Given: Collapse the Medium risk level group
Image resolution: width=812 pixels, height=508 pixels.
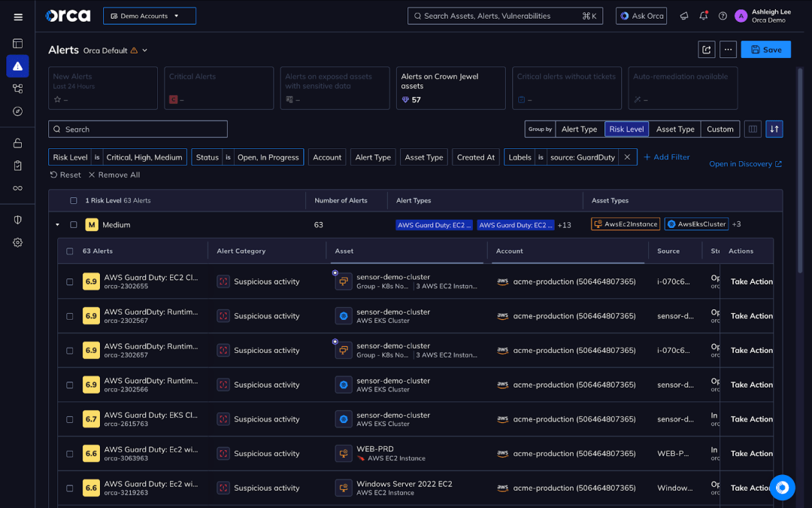Looking at the screenshot, I should click(x=58, y=224).
